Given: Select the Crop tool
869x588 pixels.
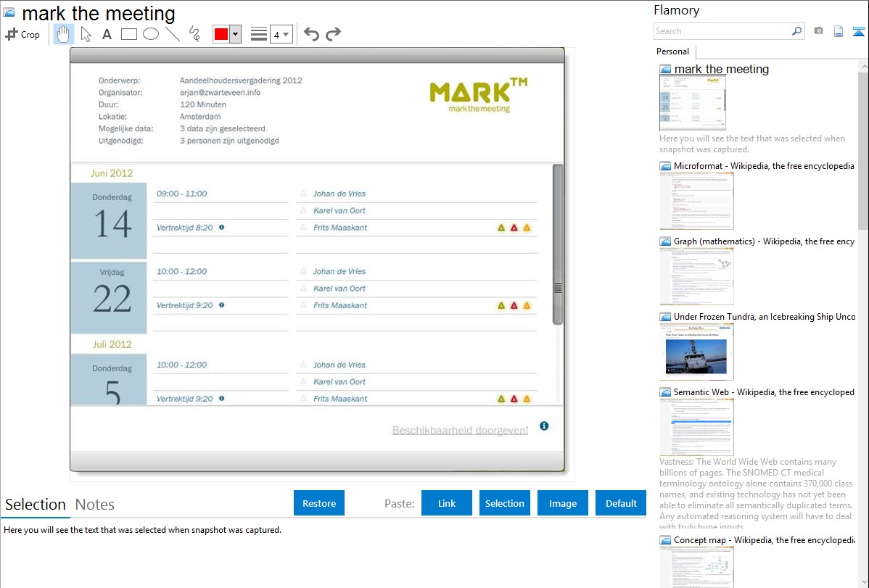Looking at the screenshot, I should coord(22,34).
